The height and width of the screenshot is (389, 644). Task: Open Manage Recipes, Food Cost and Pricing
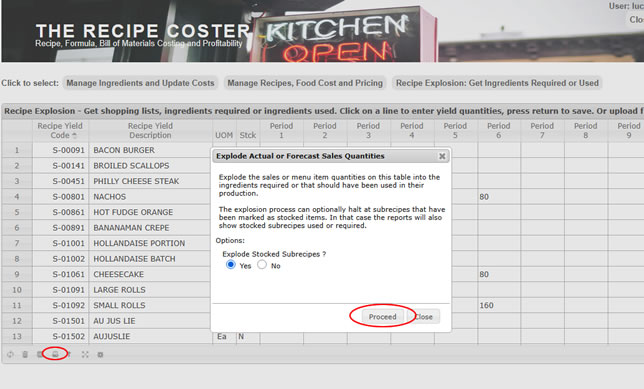[x=305, y=83]
